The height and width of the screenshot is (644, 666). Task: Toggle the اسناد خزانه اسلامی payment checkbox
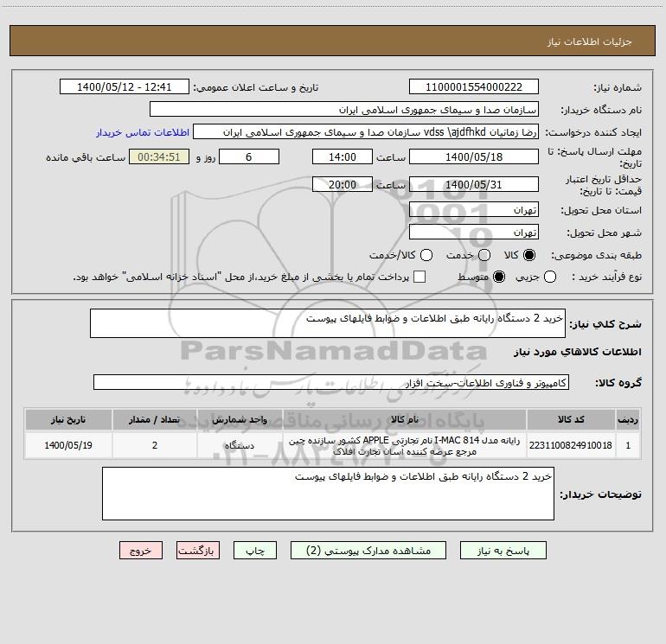click(419, 277)
